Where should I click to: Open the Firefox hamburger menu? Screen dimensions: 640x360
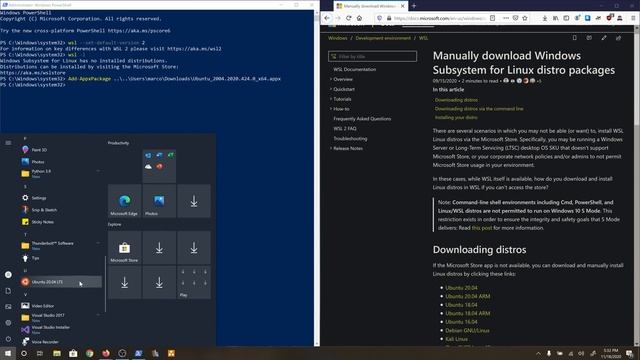click(x=633, y=18)
